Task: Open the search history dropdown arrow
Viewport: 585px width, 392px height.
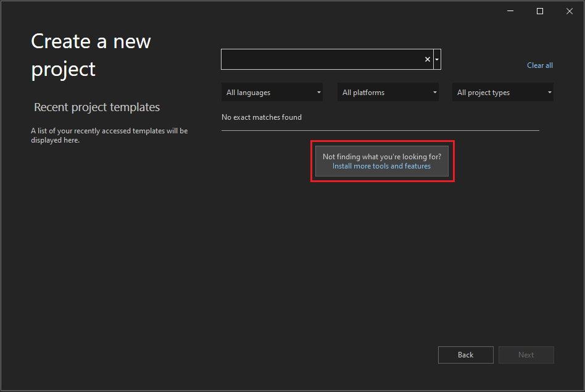Action: click(x=437, y=59)
